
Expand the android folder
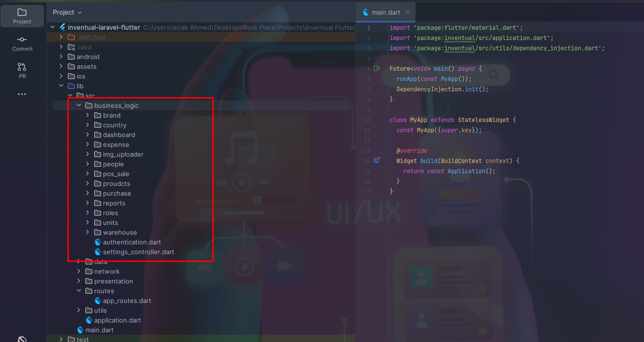tap(61, 57)
